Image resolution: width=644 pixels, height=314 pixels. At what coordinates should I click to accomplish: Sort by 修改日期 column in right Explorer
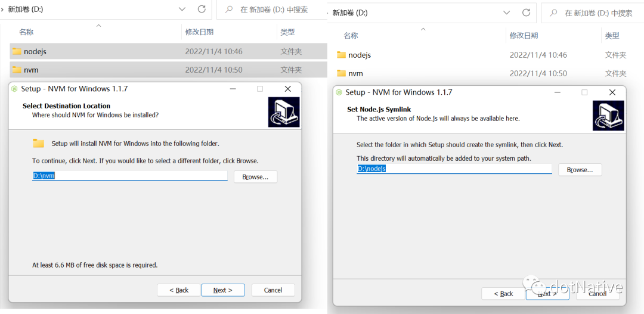pos(524,36)
